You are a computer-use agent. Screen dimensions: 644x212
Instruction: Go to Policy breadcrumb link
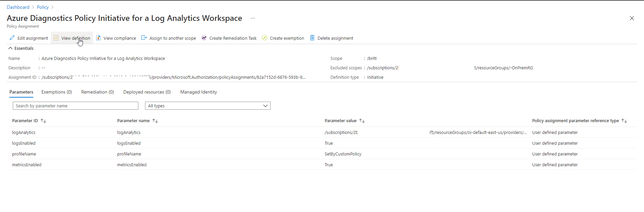coord(43,7)
